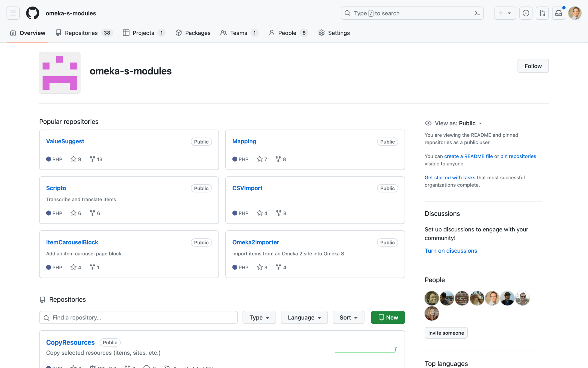Click the GitHub octocat logo
This screenshot has height=368, width=588.
[32, 13]
